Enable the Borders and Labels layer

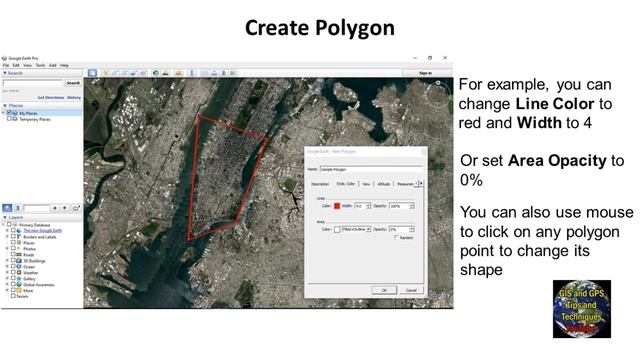click(x=13, y=237)
